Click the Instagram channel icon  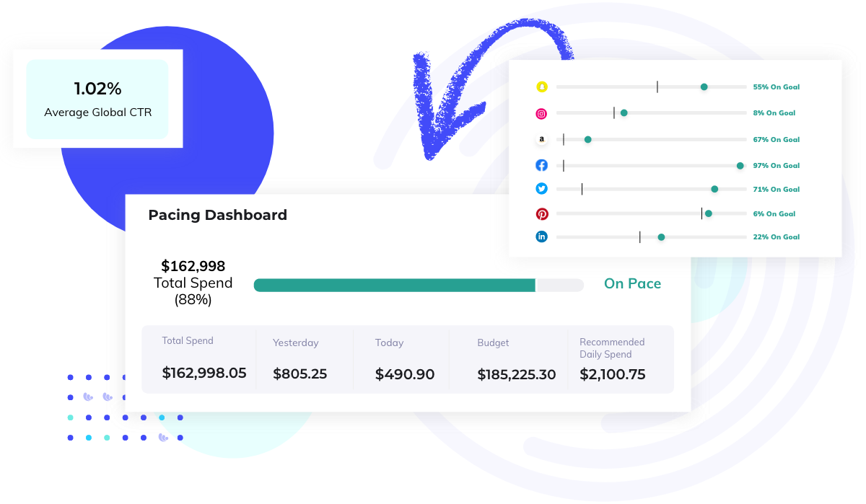541,113
